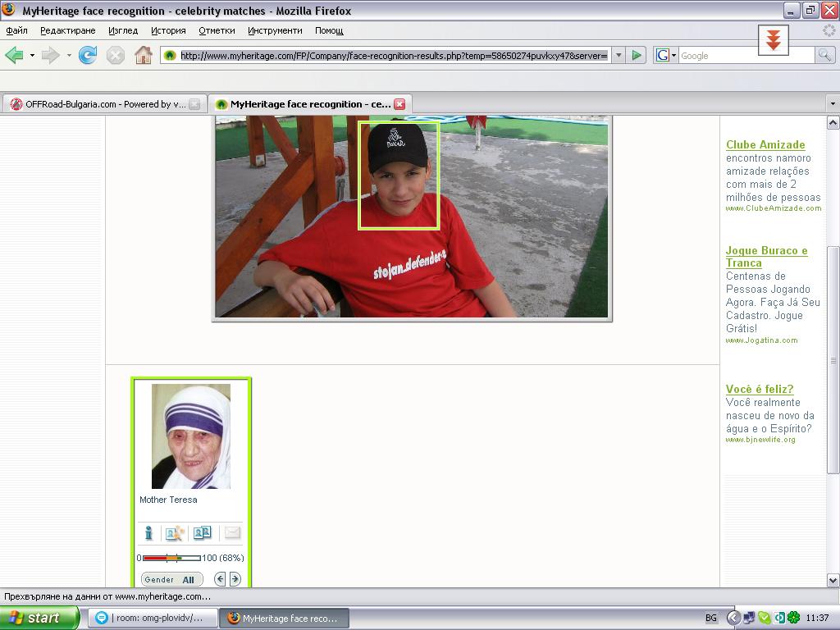Open the Отметки (Bookmarks) menu
The height and width of the screenshot is (630, 840).
[217, 30]
